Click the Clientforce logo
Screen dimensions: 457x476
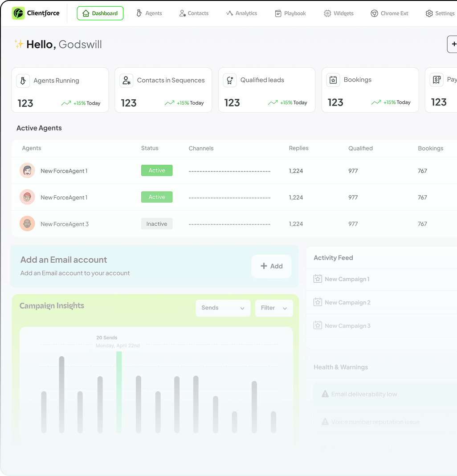click(36, 13)
